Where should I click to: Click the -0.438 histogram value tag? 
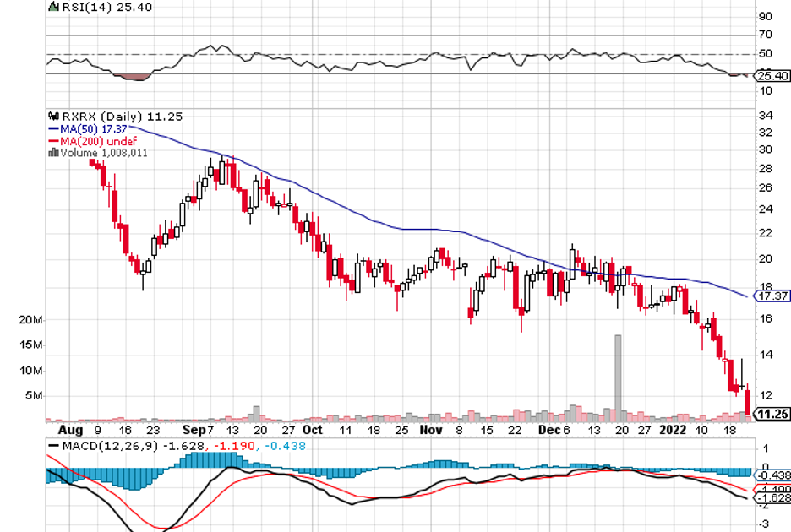[x=772, y=475]
